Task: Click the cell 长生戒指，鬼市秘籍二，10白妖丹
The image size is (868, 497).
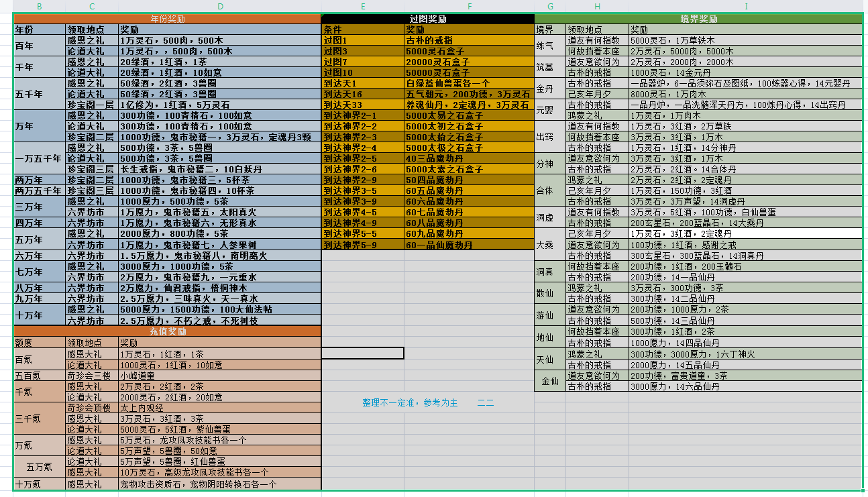Action: 220,169
